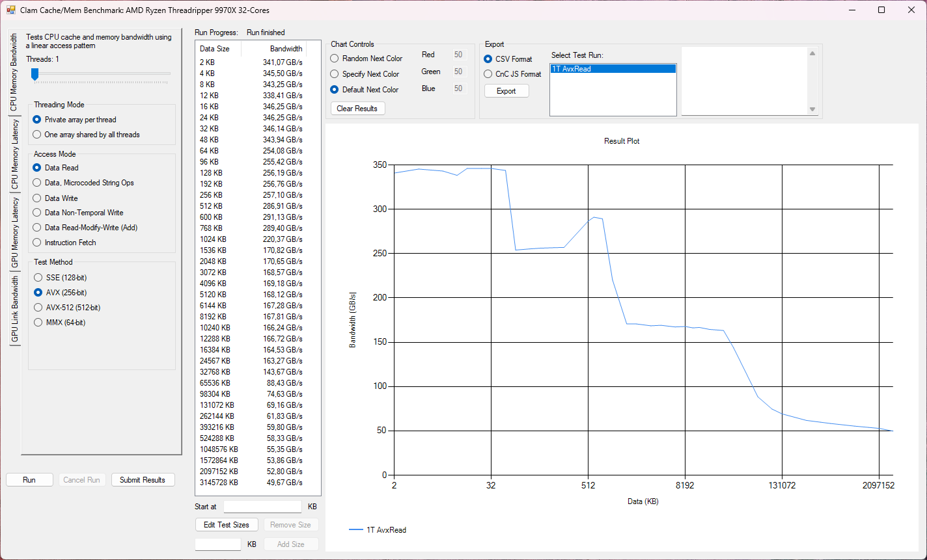The image size is (927, 560).
Task: Choose Instruction Fetch access mode
Action: (x=64, y=243)
